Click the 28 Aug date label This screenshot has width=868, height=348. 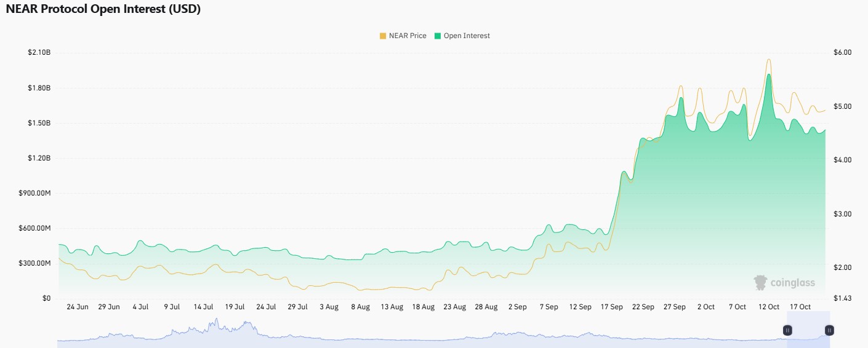coord(486,307)
